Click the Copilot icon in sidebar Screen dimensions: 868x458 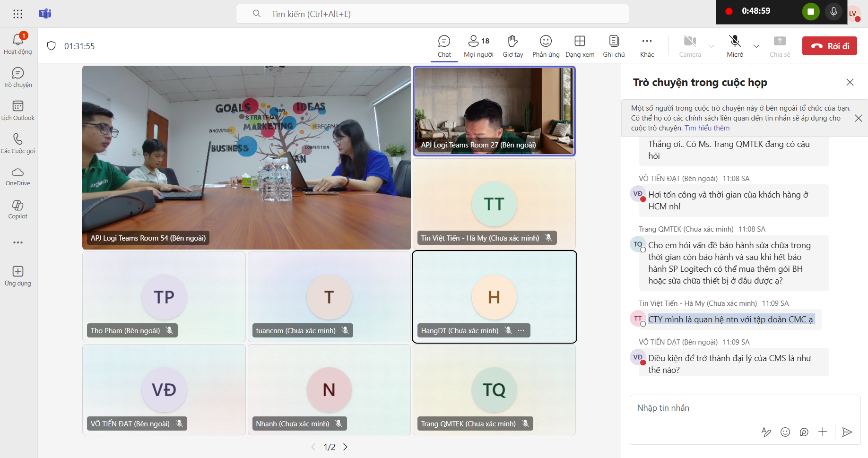point(18,209)
